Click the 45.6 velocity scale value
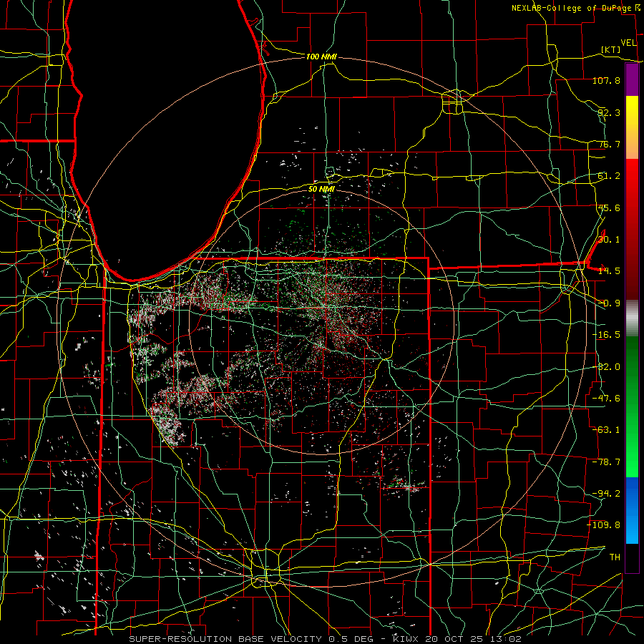Screen dimensions: 644x644 click(x=609, y=208)
